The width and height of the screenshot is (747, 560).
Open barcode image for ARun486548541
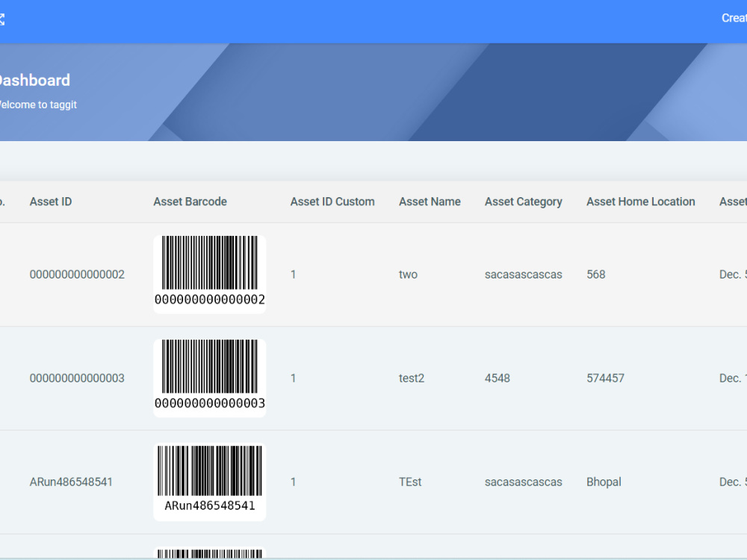tap(210, 482)
